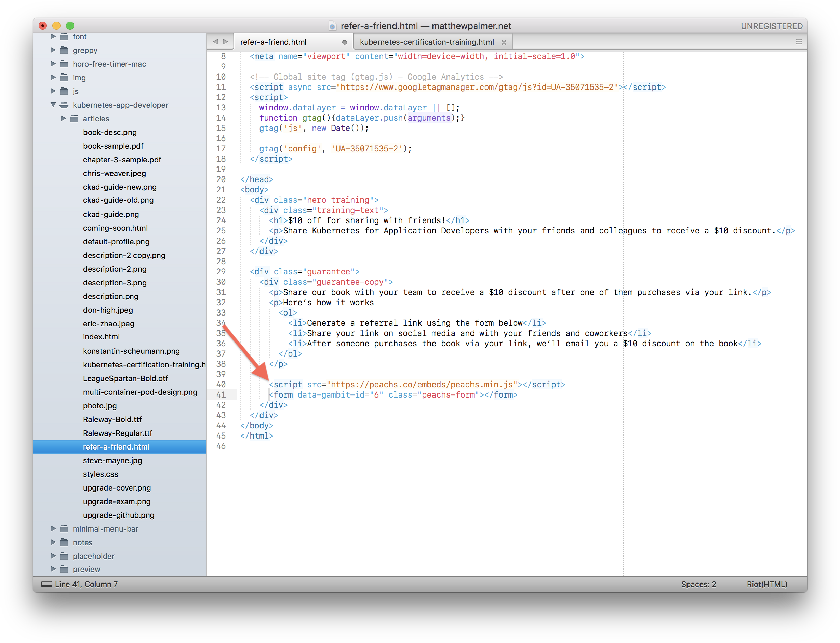Click the minimal-menu-bar folder icon
The image size is (840, 643).
click(x=64, y=528)
